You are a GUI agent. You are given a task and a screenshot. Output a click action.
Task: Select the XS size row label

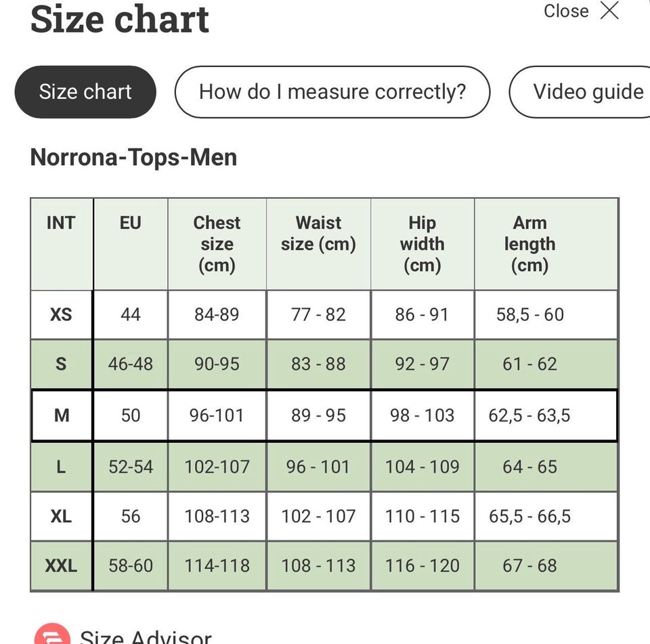coord(61,315)
